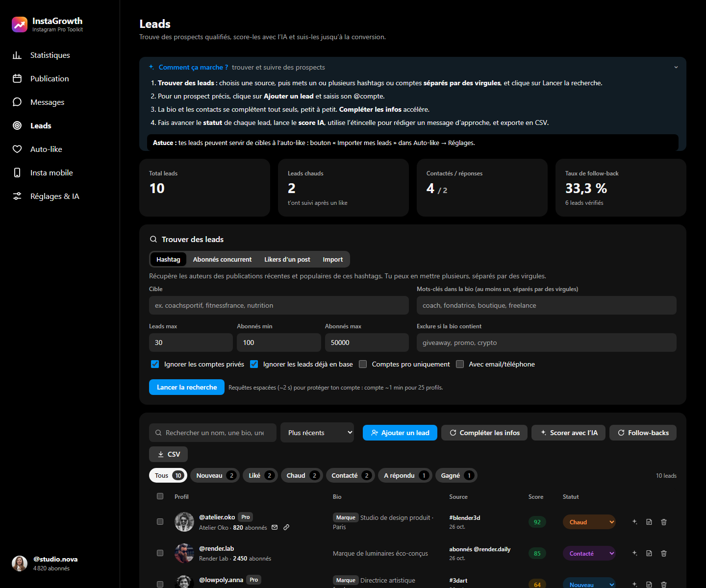Collapse the Comment ça marche panel

[x=676, y=67]
